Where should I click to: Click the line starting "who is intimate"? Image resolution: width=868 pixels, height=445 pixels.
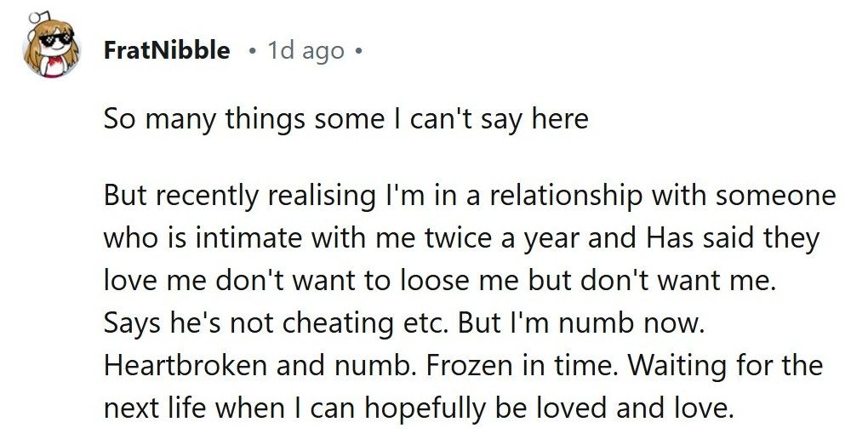(460, 238)
